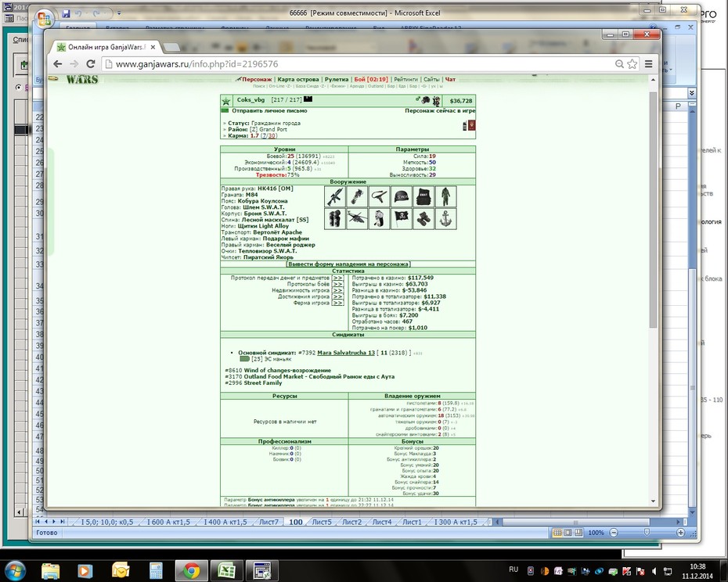Click the M84 grenade equipment image
The width and height of the screenshot is (728, 582).
[357, 197]
